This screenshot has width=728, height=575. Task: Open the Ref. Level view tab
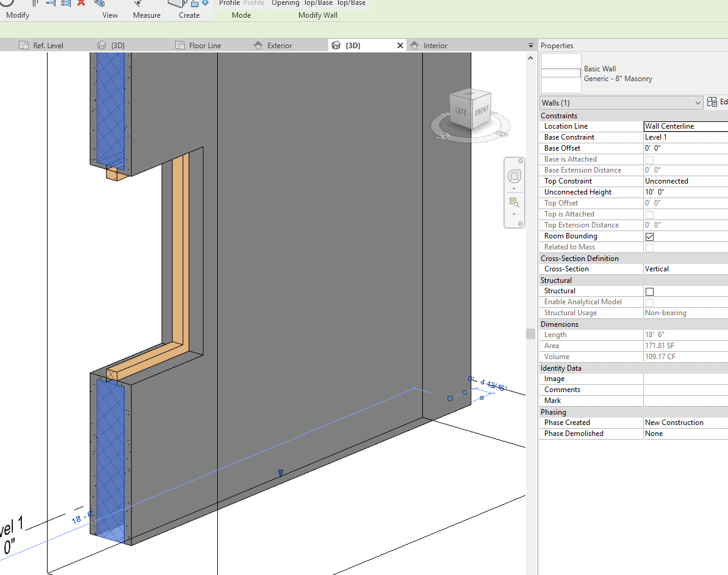[48, 45]
